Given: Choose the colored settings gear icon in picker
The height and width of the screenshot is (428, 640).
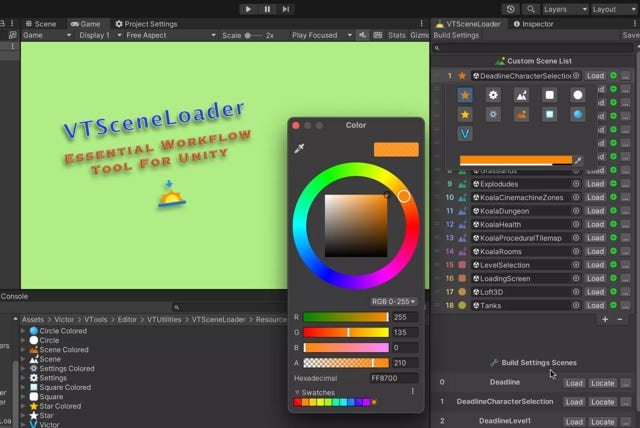Looking at the screenshot, I should tap(493, 115).
